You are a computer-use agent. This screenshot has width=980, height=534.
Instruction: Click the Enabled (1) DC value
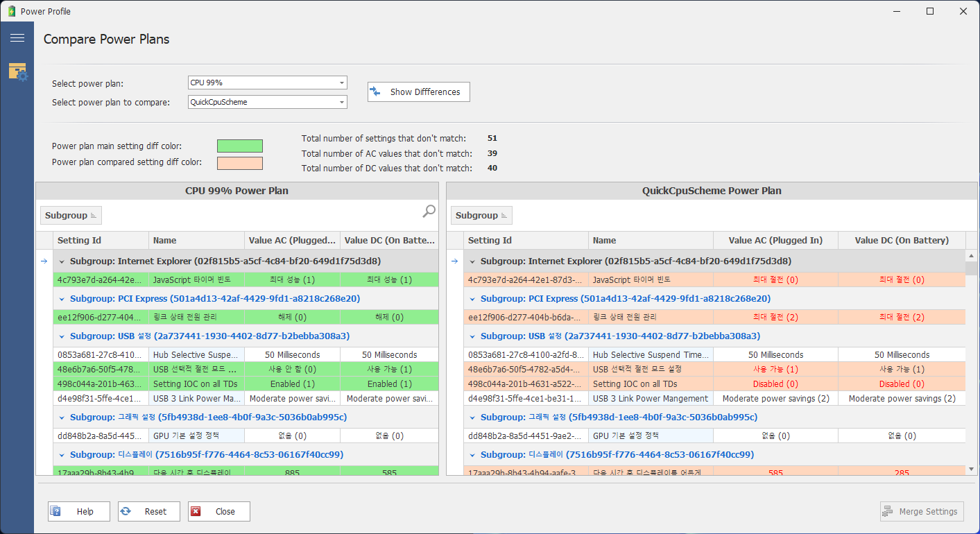tap(390, 384)
